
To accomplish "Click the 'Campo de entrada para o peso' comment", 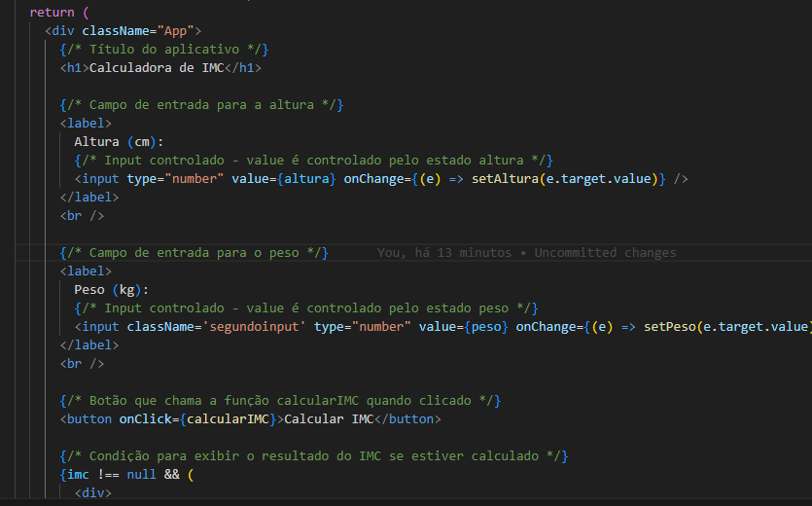I will (194, 253).
